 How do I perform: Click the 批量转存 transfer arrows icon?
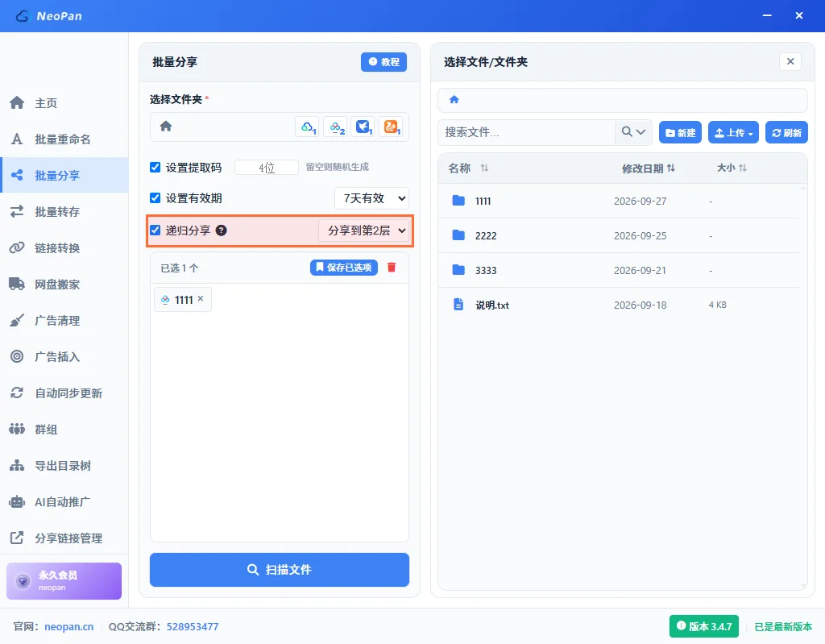pos(17,212)
